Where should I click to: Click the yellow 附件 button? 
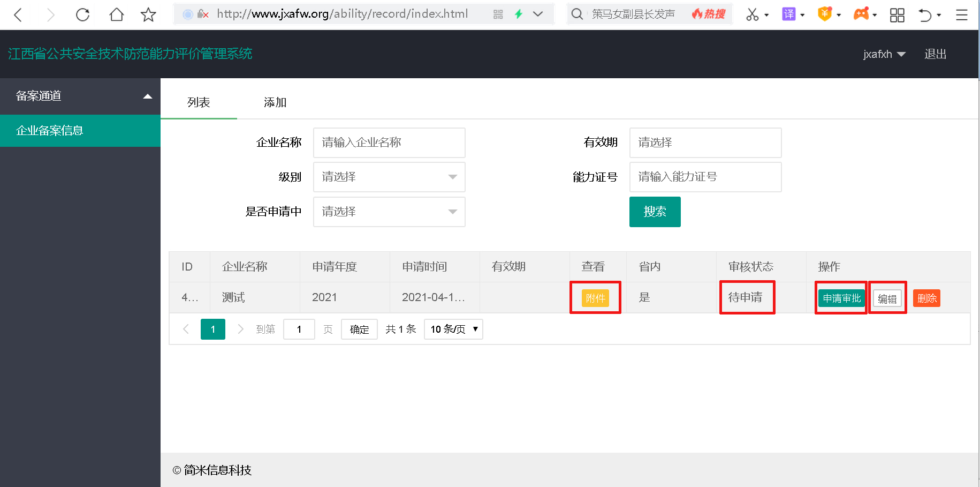click(x=595, y=298)
